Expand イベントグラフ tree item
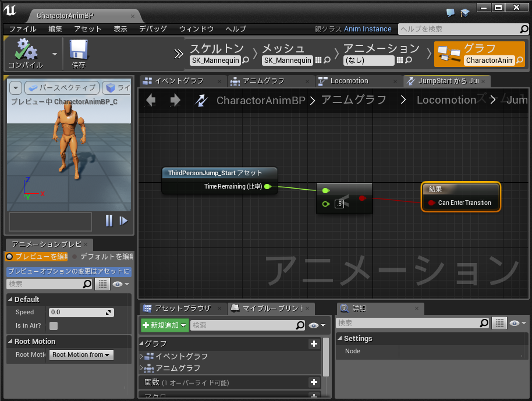Viewport: 532px width, 401px height. pos(141,356)
